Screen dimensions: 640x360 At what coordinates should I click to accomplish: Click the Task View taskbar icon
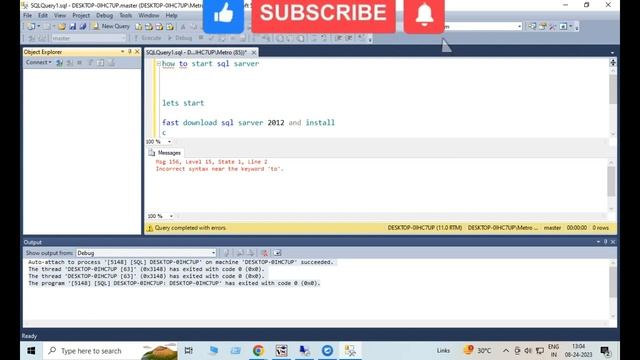point(189,351)
